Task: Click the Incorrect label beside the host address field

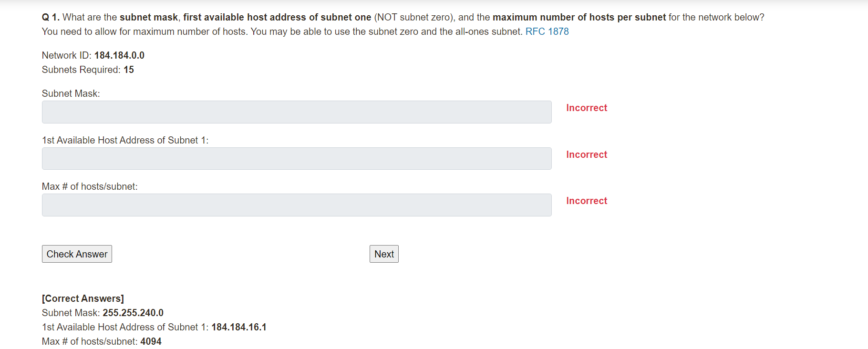Action: 587,154
